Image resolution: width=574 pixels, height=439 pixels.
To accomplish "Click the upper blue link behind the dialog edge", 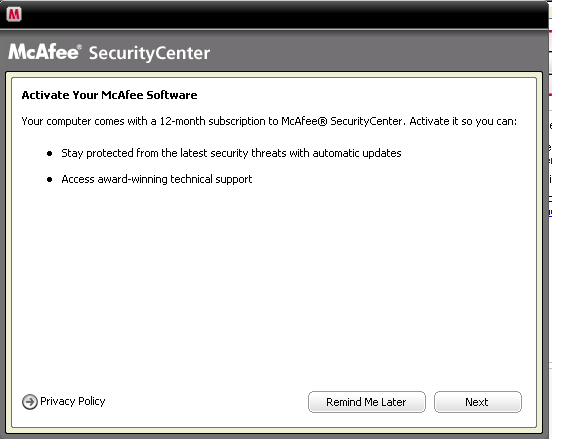I will tap(550, 160).
